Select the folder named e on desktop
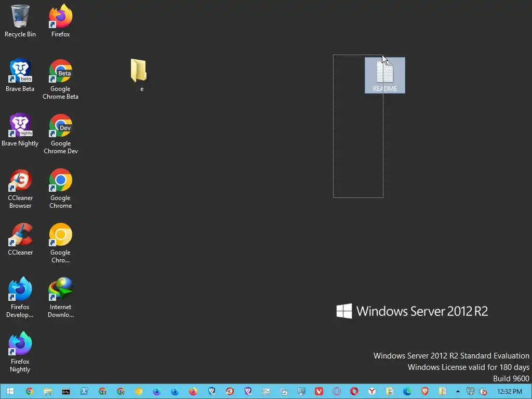Screen dimensions: 532x399 (139, 75)
